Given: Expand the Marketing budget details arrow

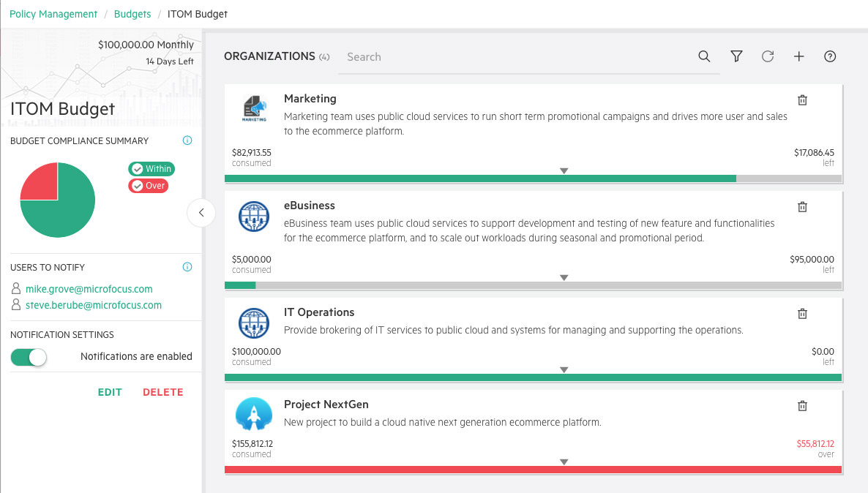Looking at the screenshot, I should point(564,171).
